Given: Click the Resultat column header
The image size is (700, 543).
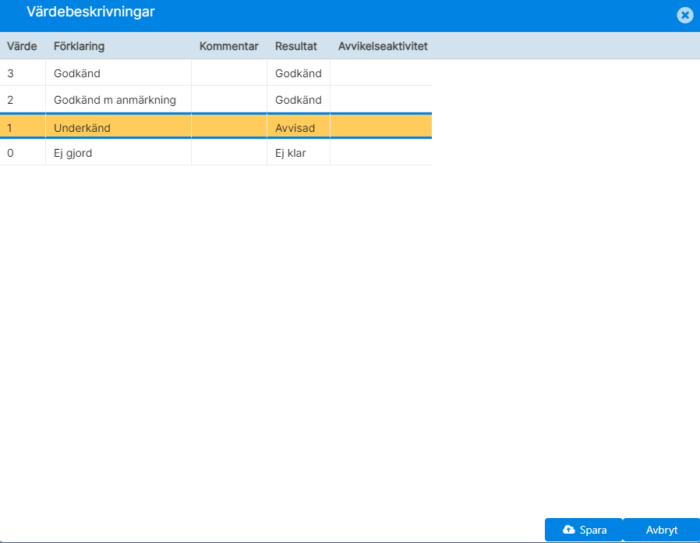Looking at the screenshot, I should click(x=298, y=46).
